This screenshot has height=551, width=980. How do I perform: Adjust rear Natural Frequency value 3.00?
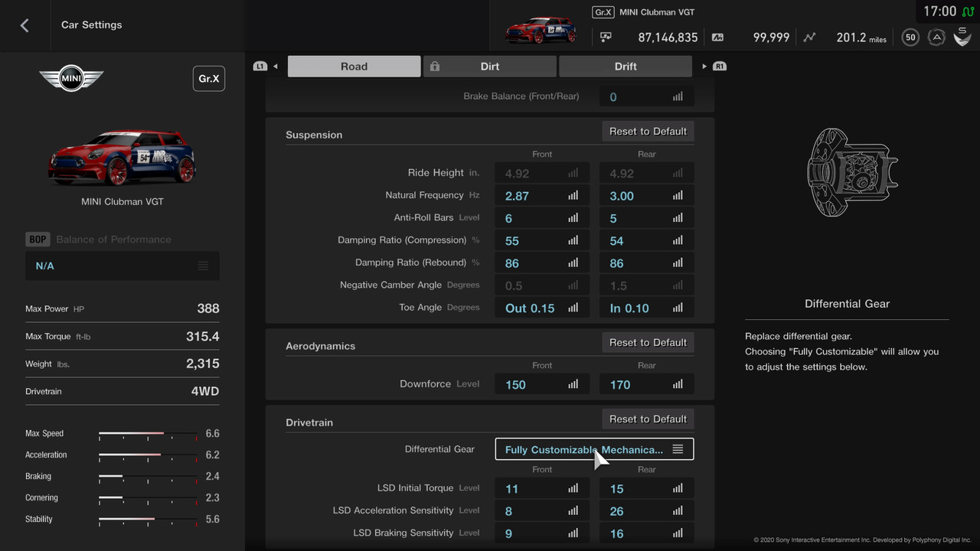(x=647, y=196)
